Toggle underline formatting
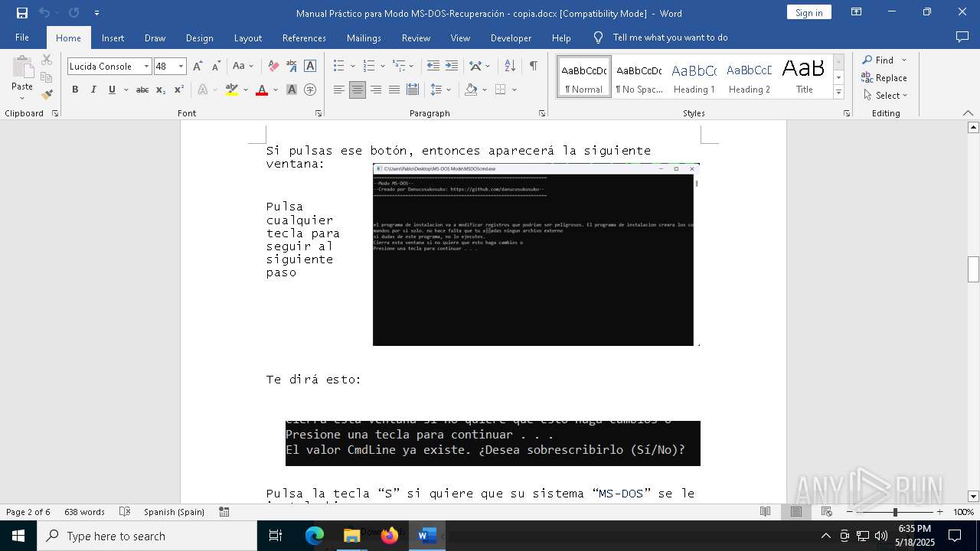Screen dimensions: 980x551 pos(112,90)
